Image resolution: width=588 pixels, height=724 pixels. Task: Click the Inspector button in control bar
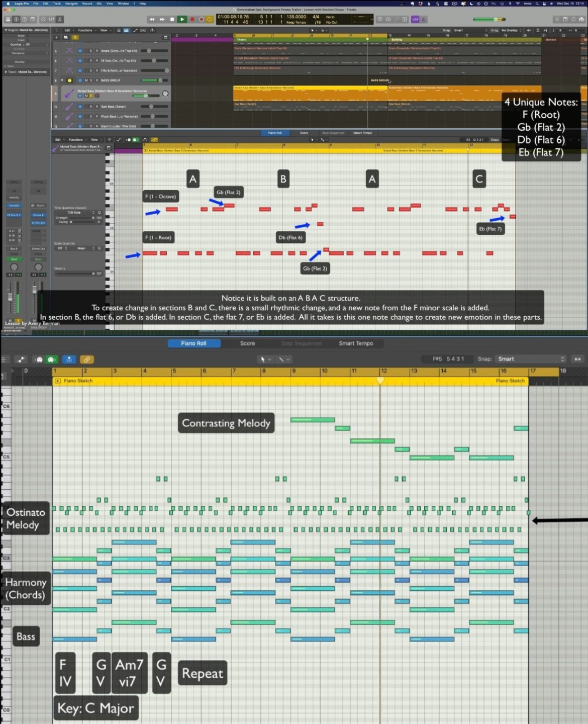pos(16,20)
